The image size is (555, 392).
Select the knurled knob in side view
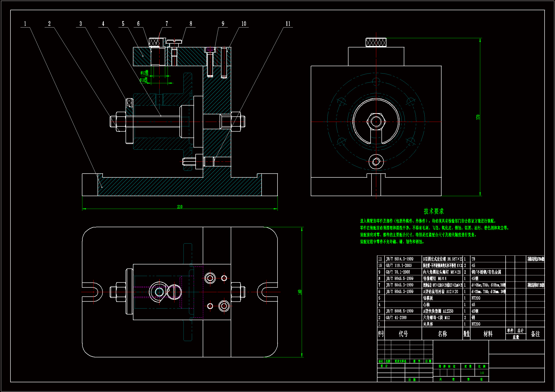point(376,42)
